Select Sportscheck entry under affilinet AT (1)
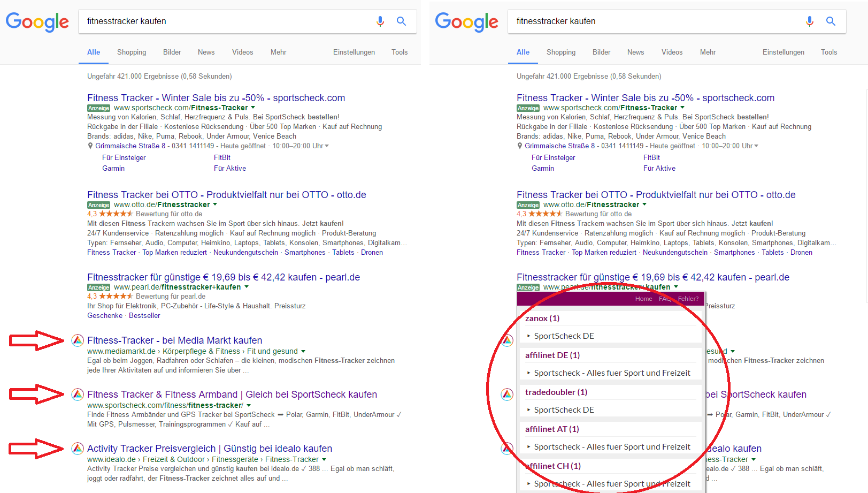The image size is (868, 493). tap(612, 447)
